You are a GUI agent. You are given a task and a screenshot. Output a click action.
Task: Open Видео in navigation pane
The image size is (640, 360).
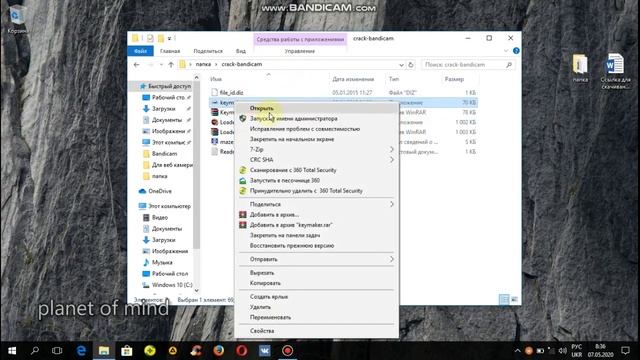click(160, 218)
